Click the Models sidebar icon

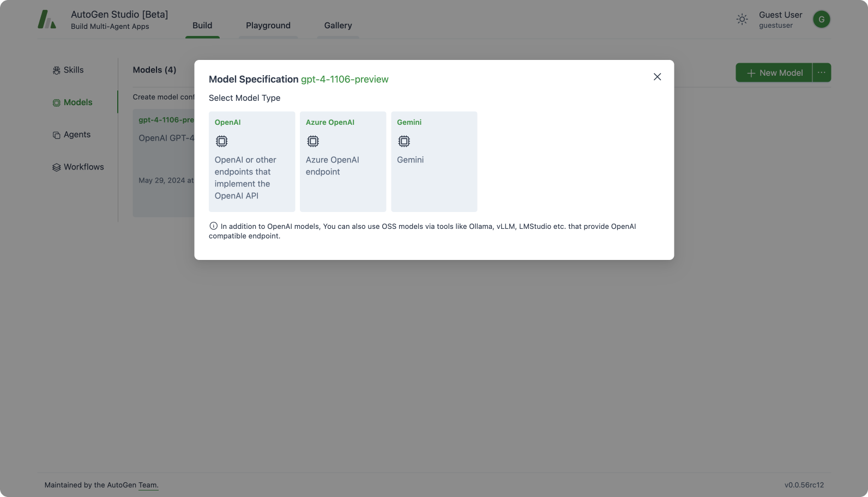56,102
